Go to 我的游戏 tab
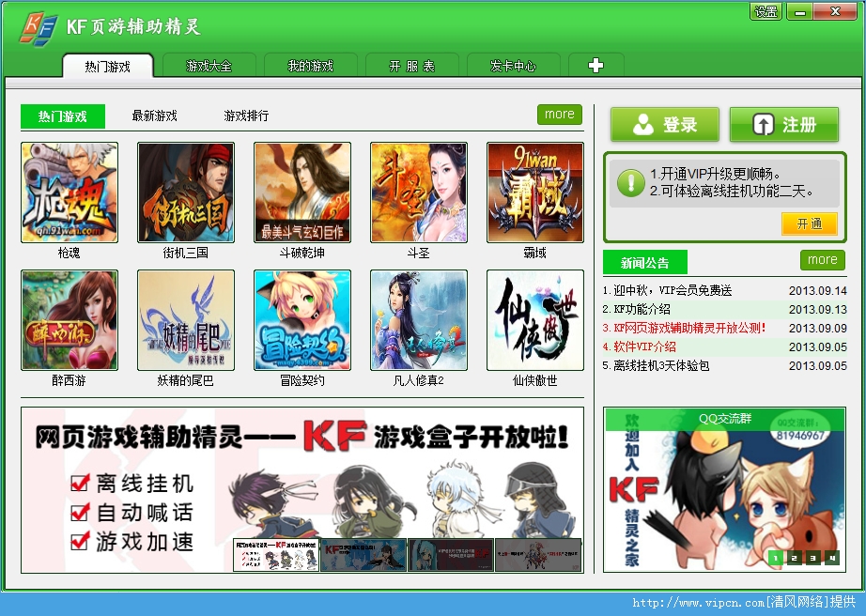Screen dimensions: 866x616 pyautogui.click(x=310, y=67)
